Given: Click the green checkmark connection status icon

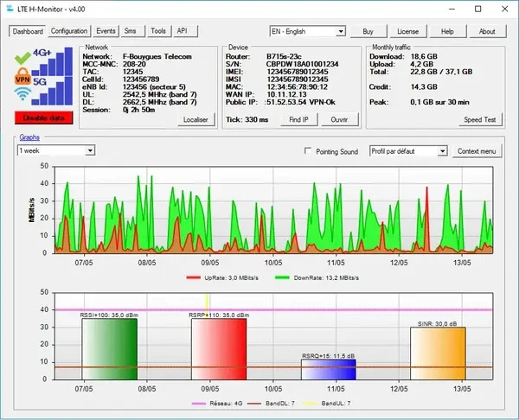Looking at the screenshot, I should click(x=22, y=60).
